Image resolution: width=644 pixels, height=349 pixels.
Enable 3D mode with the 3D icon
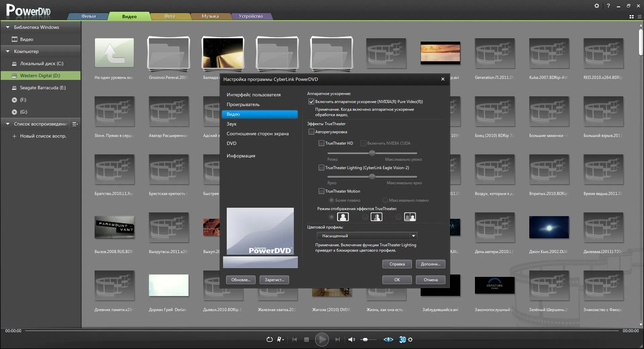click(x=402, y=340)
